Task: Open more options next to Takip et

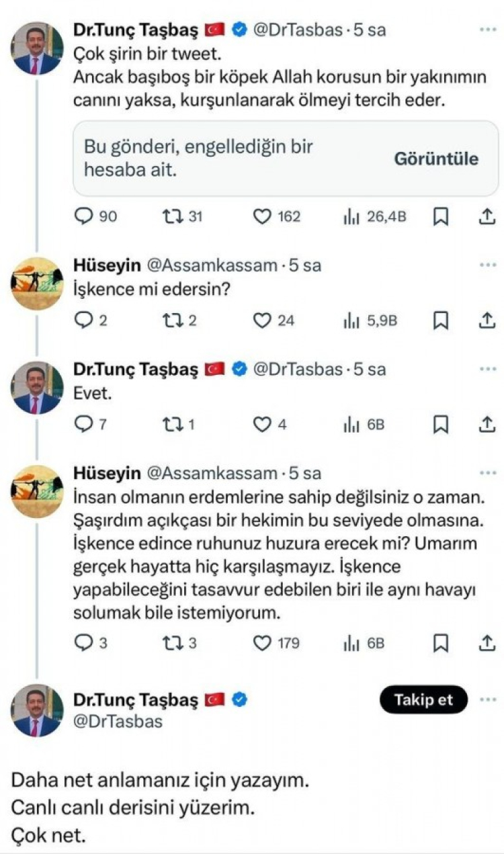Action: [x=487, y=700]
